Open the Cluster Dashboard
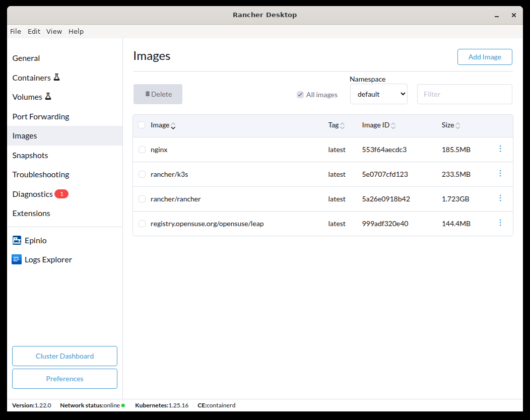The width and height of the screenshot is (530, 420). click(x=64, y=356)
